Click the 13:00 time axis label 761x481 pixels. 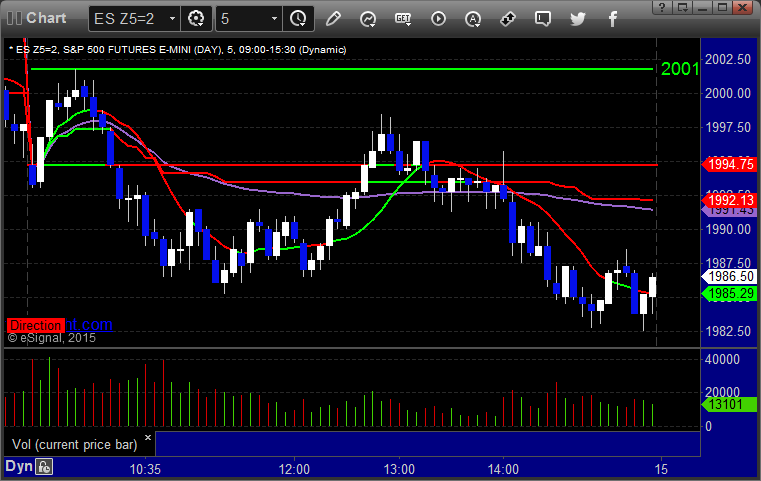pos(399,469)
